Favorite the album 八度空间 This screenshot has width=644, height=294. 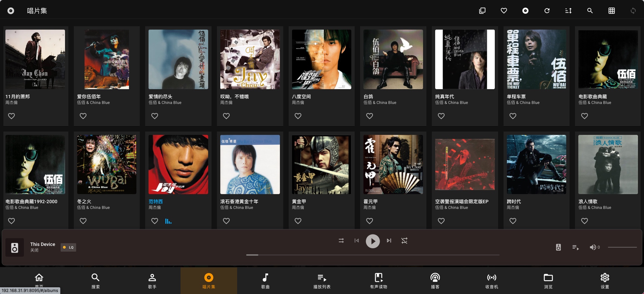(x=298, y=116)
